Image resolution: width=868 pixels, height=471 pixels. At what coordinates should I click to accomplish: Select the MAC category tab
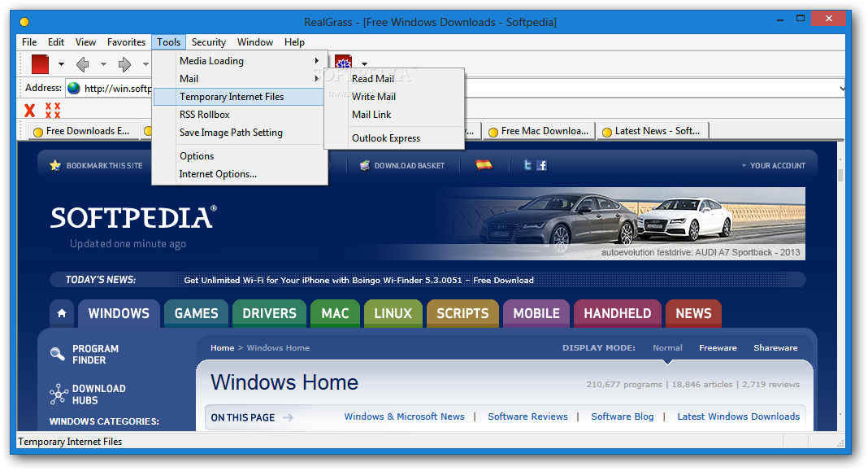[x=336, y=314]
